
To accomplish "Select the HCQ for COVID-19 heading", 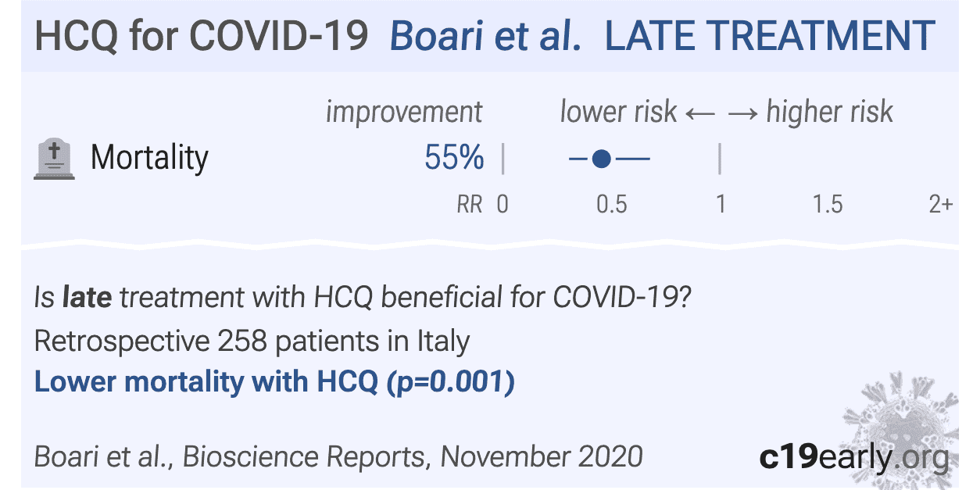I will [x=202, y=36].
